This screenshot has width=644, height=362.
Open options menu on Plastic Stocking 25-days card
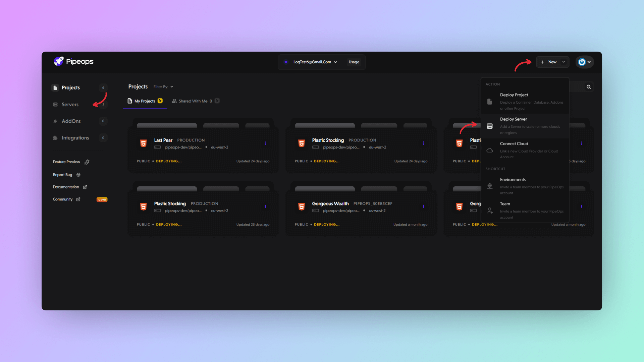click(265, 206)
